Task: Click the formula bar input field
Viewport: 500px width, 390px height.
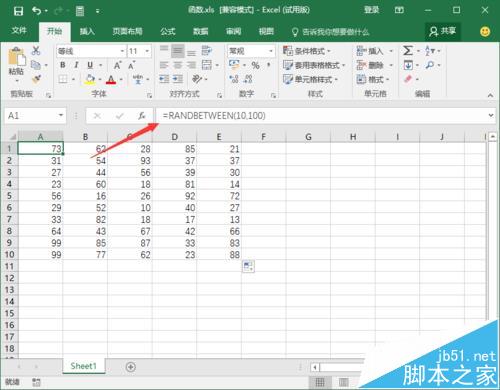Action: (x=323, y=116)
